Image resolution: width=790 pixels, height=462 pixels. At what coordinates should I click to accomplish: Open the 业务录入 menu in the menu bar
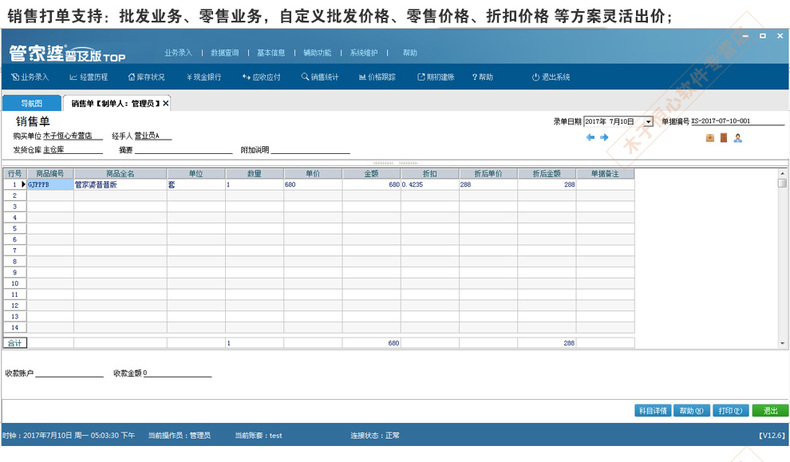178,52
